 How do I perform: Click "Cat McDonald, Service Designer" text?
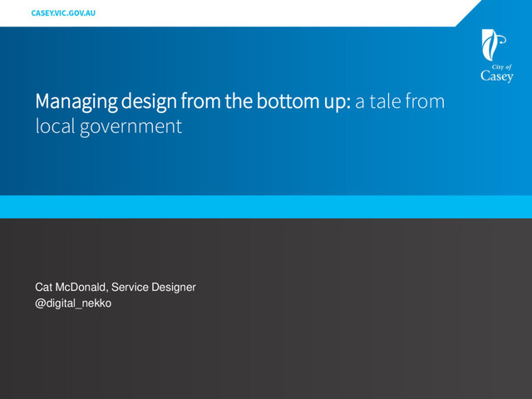point(116,288)
